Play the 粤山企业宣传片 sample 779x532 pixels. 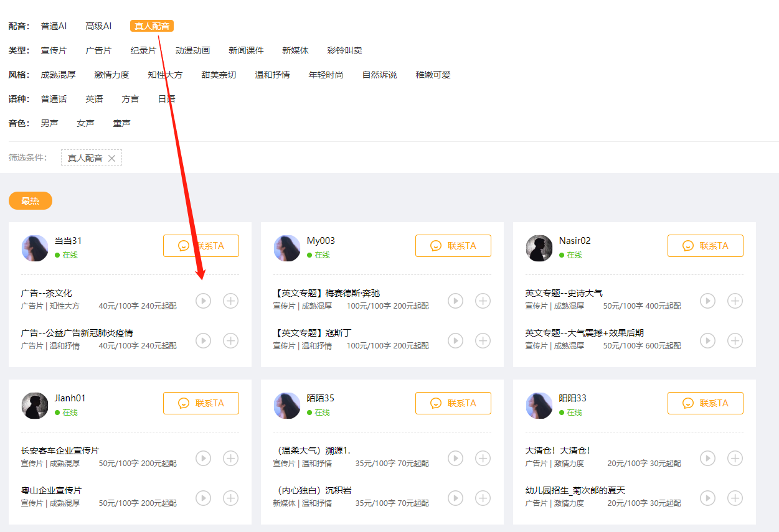coord(203,498)
